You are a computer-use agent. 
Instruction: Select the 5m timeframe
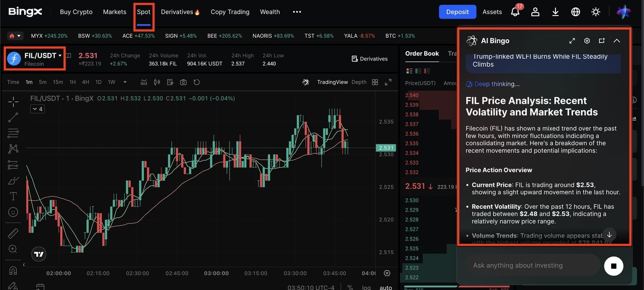pos(43,82)
